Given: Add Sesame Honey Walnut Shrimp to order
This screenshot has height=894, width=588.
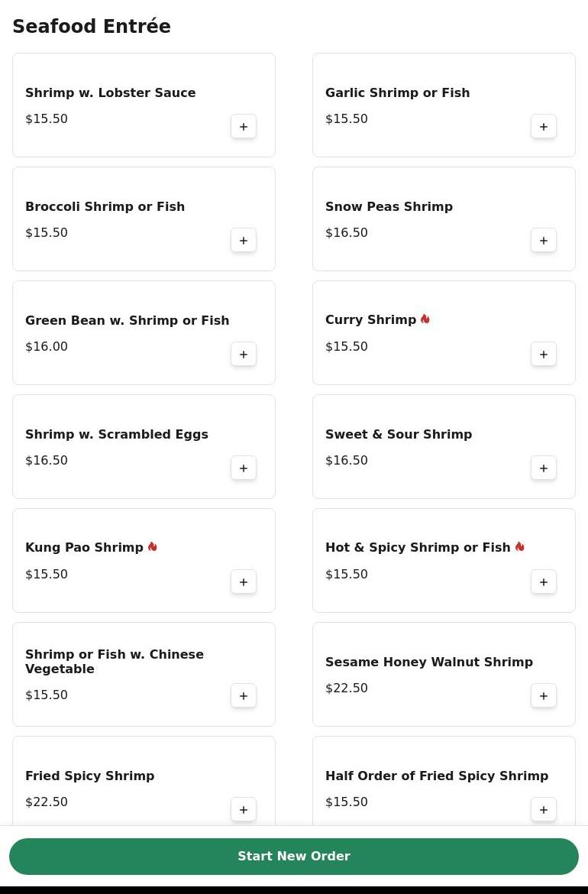Looking at the screenshot, I should tap(544, 696).
